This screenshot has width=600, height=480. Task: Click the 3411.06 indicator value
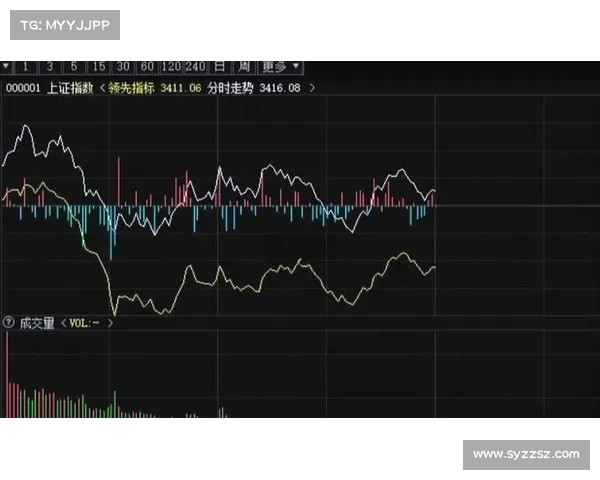pos(181,88)
